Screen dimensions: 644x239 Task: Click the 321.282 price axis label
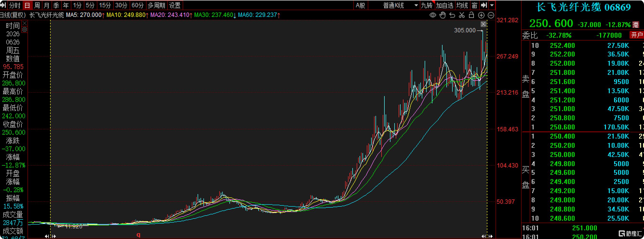507,20
